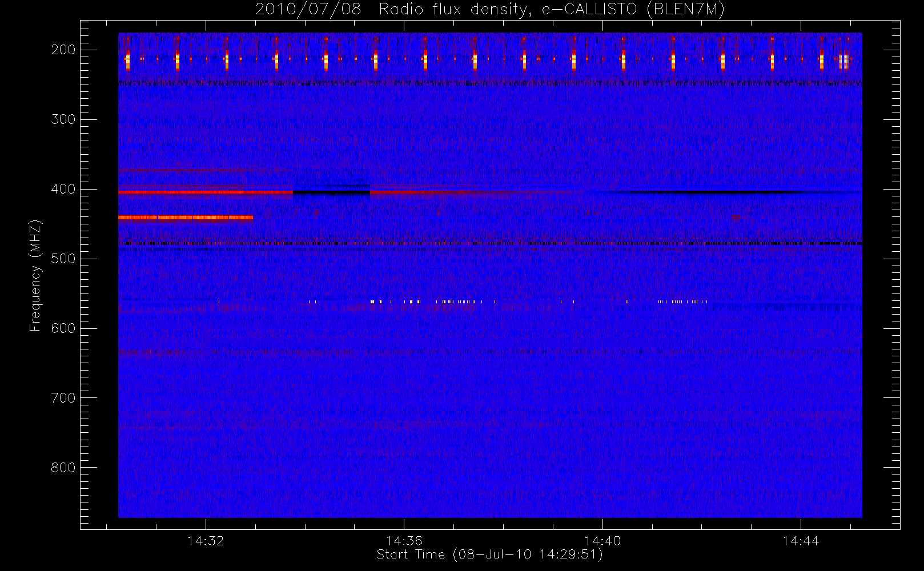Click the 500 frequency tick label
The height and width of the screenshot is (571, 924).
pos(63,259)
